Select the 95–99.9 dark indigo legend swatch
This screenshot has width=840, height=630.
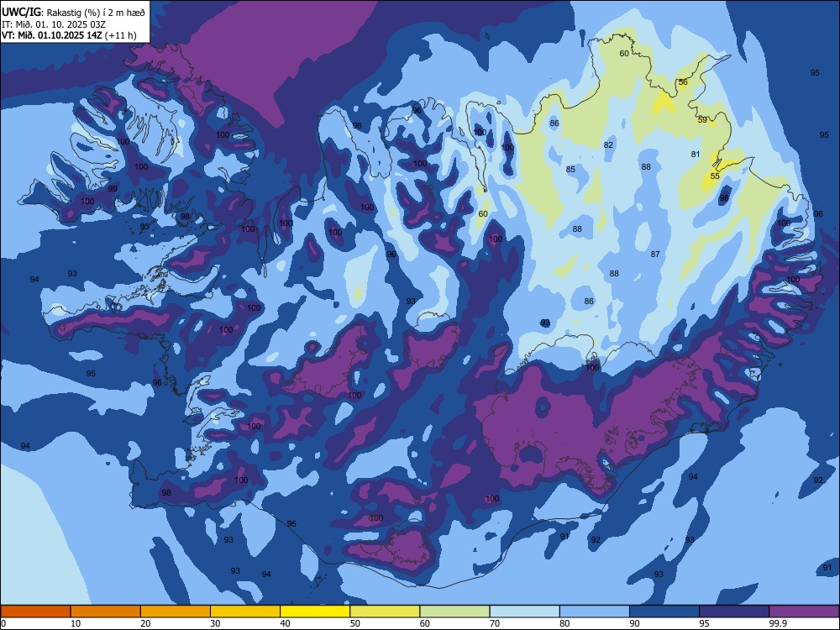734,612
